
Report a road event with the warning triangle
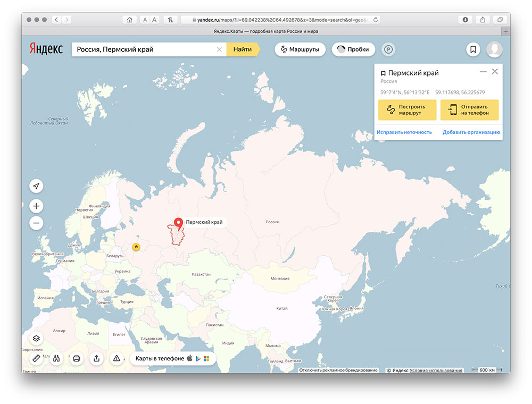point(117,358)
